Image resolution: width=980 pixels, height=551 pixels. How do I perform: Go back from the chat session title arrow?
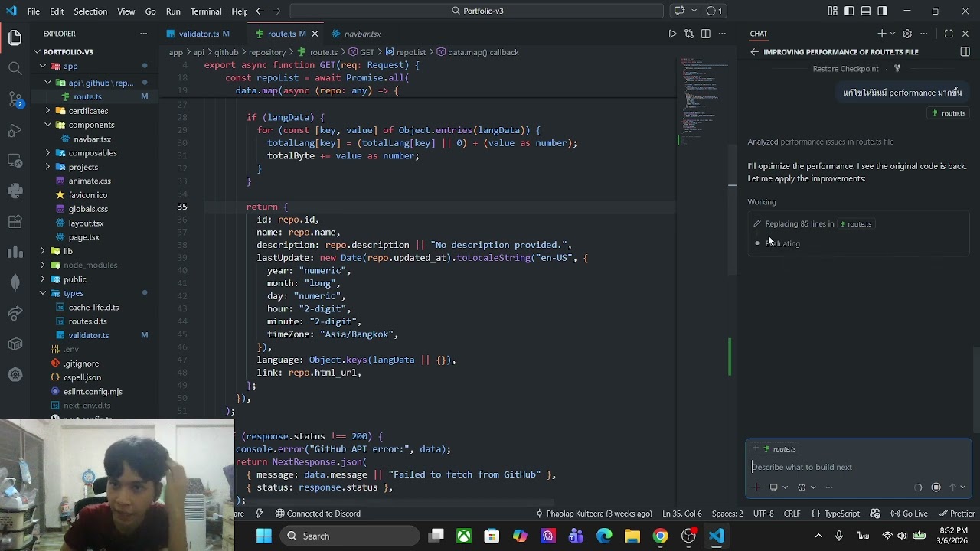click(754, 52)
